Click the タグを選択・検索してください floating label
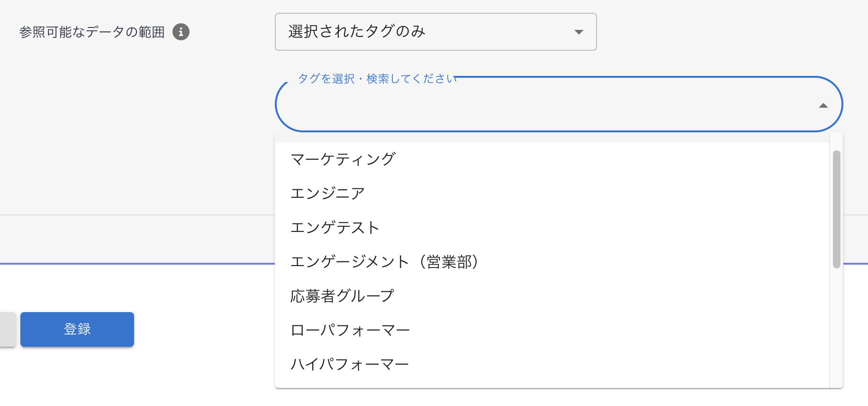Image resolution: width=868 pixels, height=406 pixels. pyautogui.click(x=377, y=78)
